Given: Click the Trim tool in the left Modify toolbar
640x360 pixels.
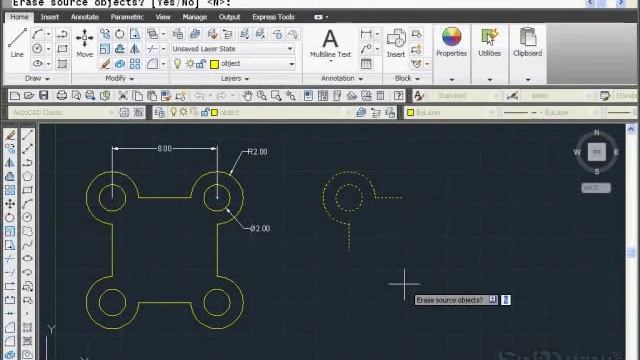Looking at the screenshot, I should (x=10, y=258).
